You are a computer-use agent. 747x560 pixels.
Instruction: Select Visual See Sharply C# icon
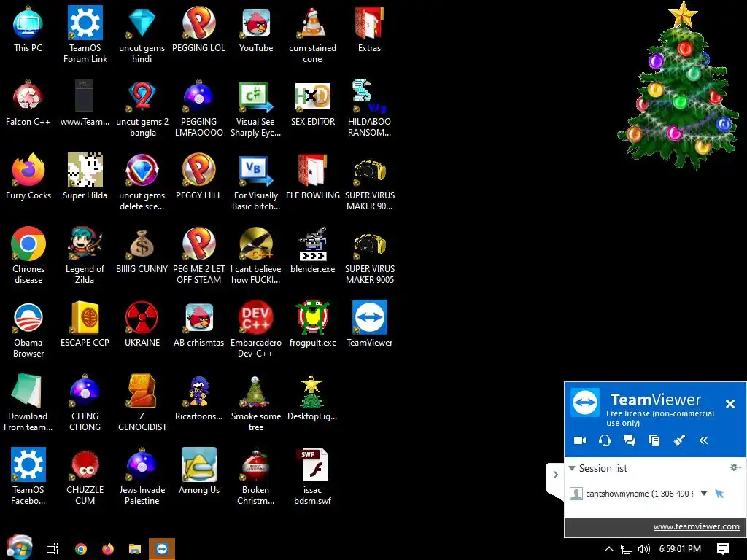point(256,108)
